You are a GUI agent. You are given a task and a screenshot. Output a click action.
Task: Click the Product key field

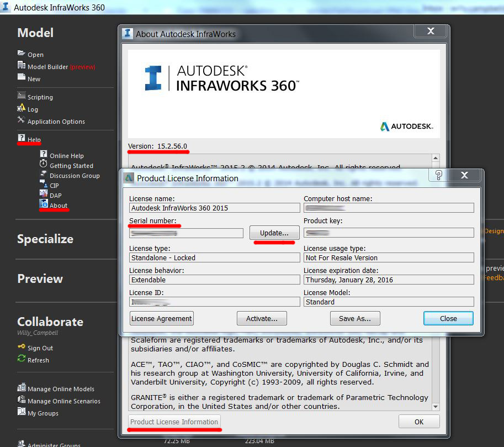point(389,233)
